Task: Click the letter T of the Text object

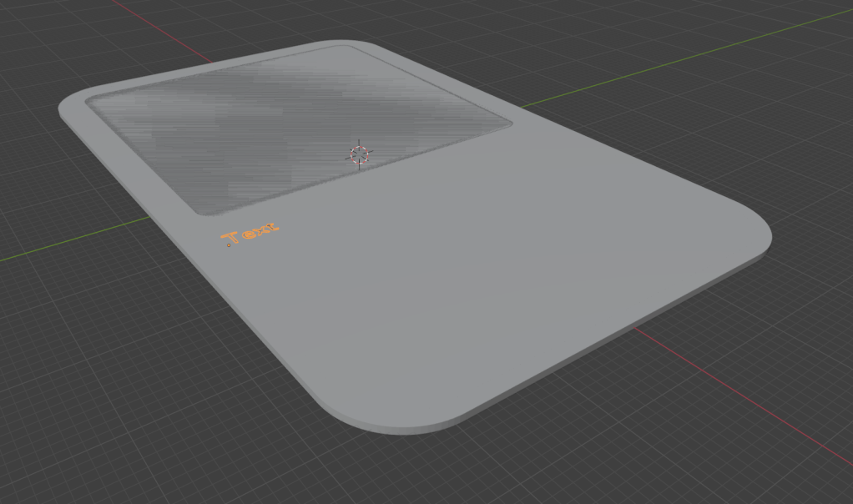Action: coord(231,237)
